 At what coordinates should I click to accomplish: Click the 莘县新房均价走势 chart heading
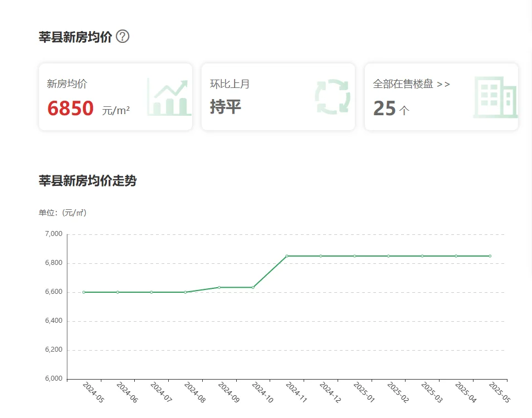coord(87,181)
